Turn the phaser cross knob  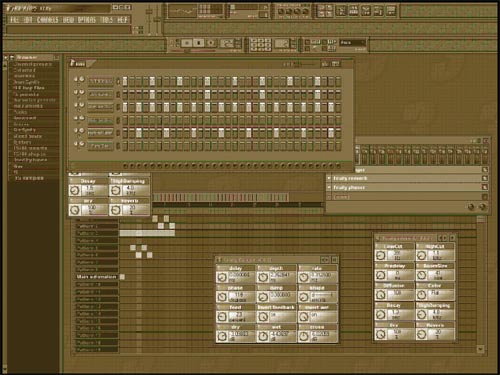303,336
